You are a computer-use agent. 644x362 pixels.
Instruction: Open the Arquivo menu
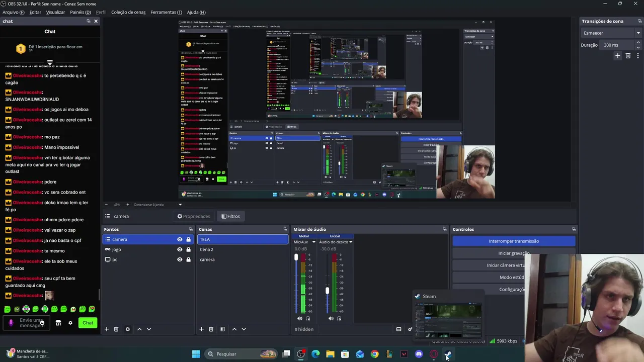pyautogui.click(x=13, y=12)
